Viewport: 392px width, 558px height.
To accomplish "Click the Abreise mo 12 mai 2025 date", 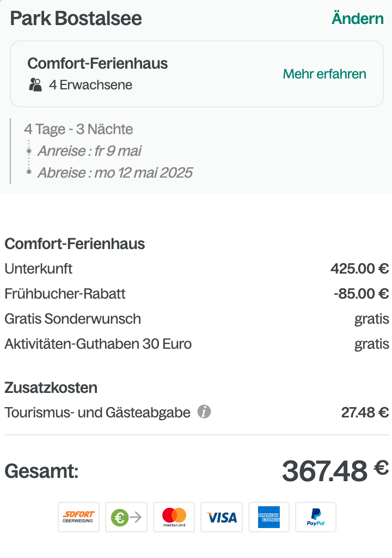I will [x=115, y=173].
